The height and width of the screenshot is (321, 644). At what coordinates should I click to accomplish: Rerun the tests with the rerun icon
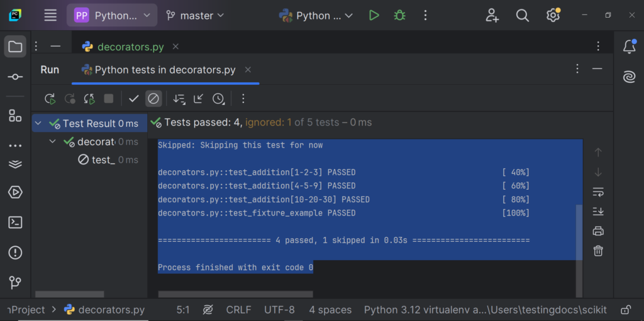pos(50,99)
